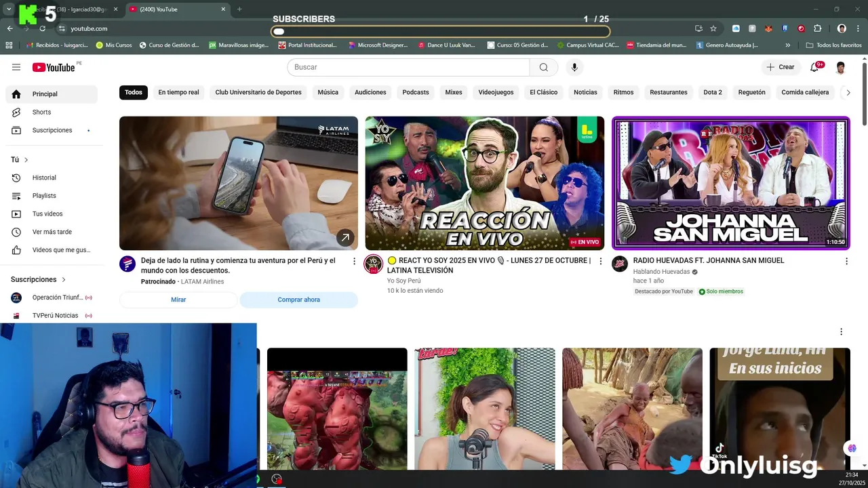The width and height of the screenshot is (868, 488).
Task: Click the Buscar search field
Action: pyautogui.click(x=408, y=67)
